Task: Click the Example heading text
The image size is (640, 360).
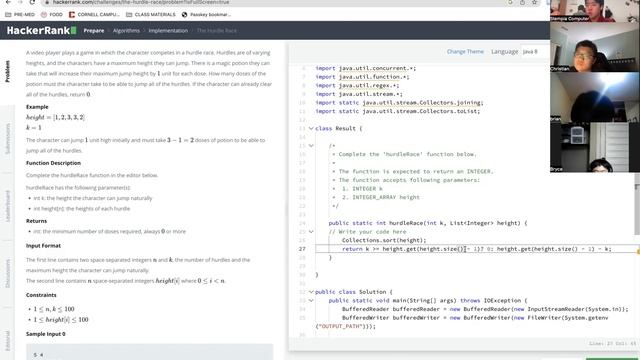Action: [x=37, y=107]
